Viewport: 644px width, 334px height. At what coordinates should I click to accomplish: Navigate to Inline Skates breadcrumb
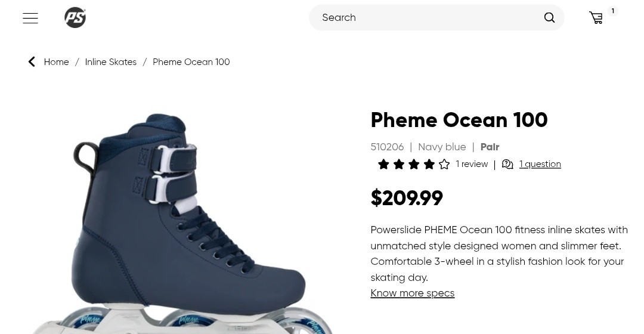pos(110,62)
